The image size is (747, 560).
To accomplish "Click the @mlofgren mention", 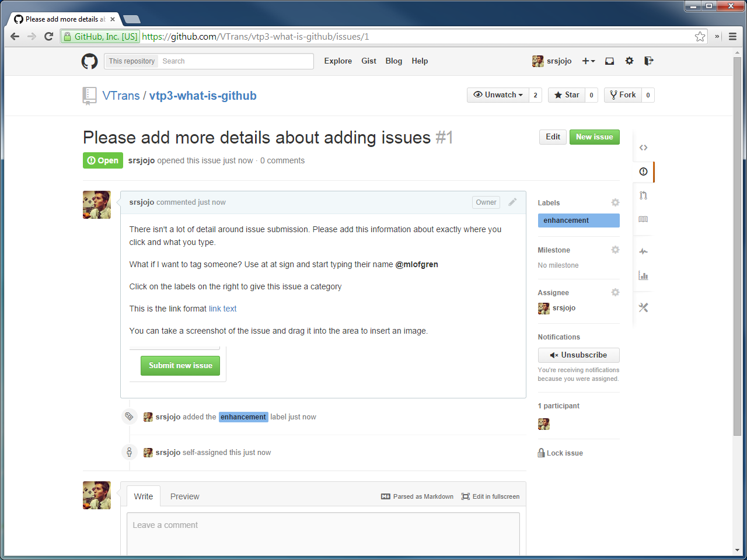I will 417,264.
